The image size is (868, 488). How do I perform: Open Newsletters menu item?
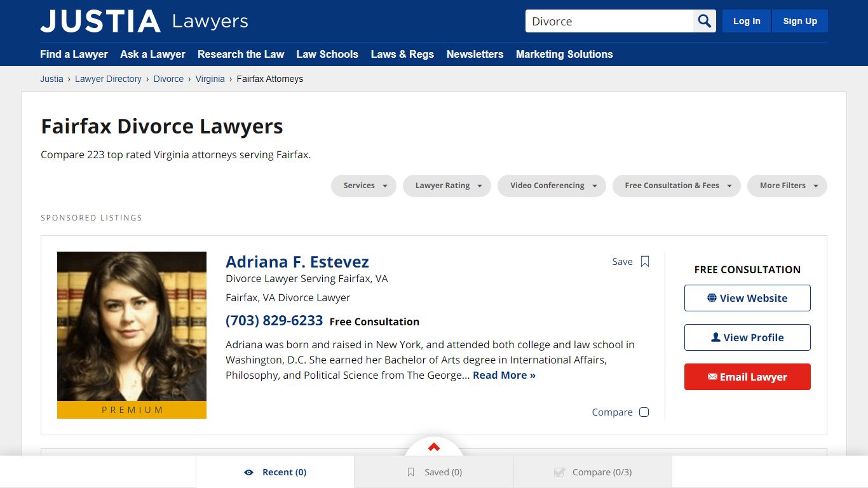pos(475,54)
